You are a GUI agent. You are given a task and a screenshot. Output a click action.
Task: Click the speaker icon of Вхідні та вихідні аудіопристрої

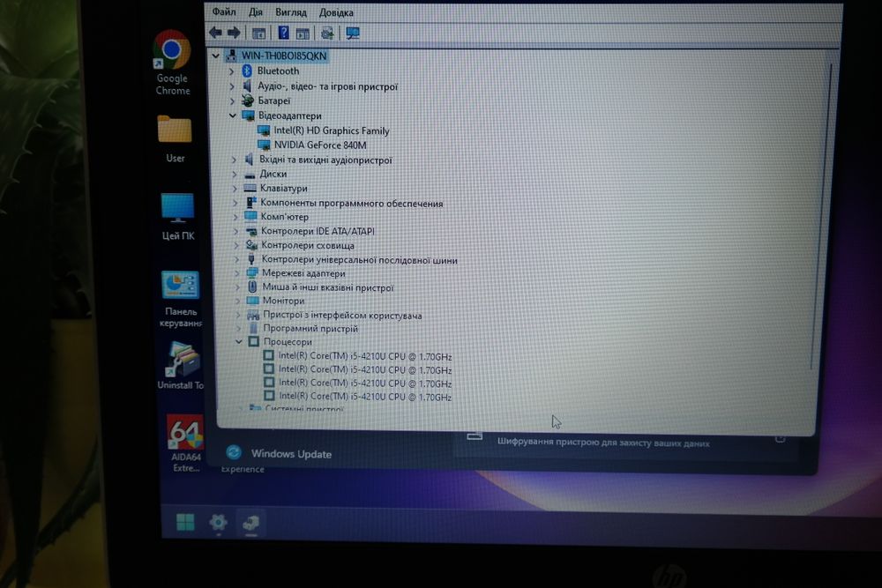248,160
